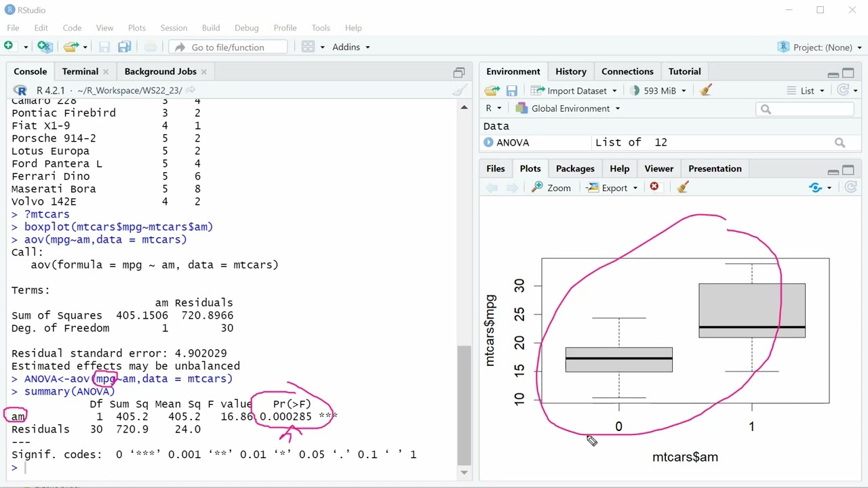Expand the panes layout dropdown arrow

pyautogui.click(x=322, y=47)
